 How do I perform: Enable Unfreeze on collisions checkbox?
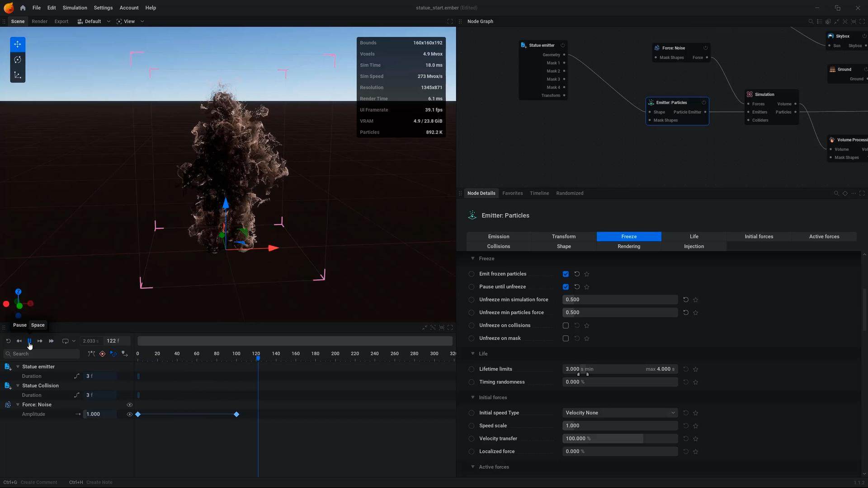pyautogui.click(x=566, y=326)
